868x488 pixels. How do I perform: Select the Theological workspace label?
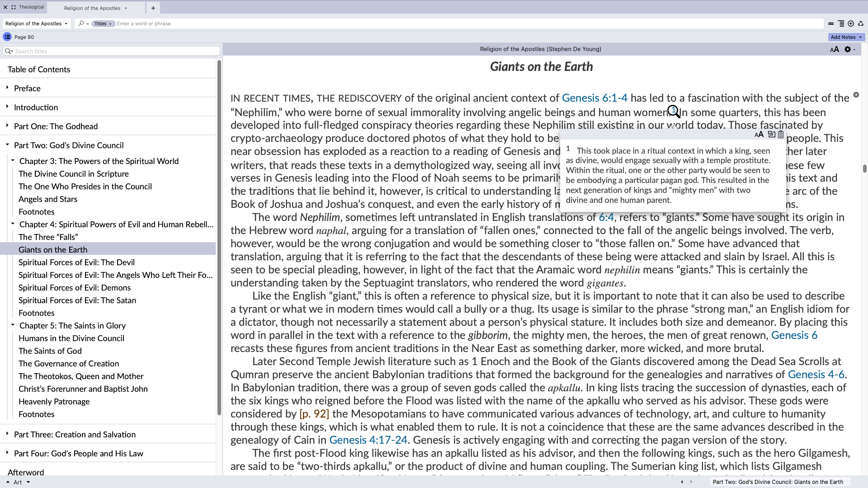(32, 7)
